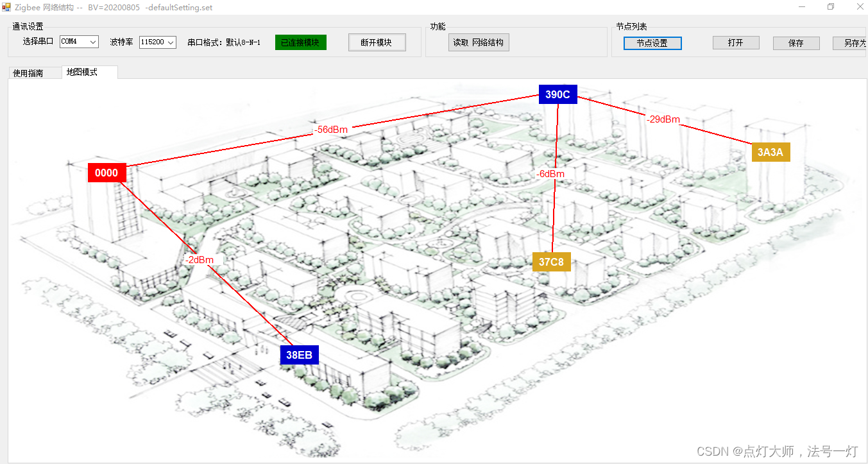Restore down the Zigbee window

click(x=831, y=7)
